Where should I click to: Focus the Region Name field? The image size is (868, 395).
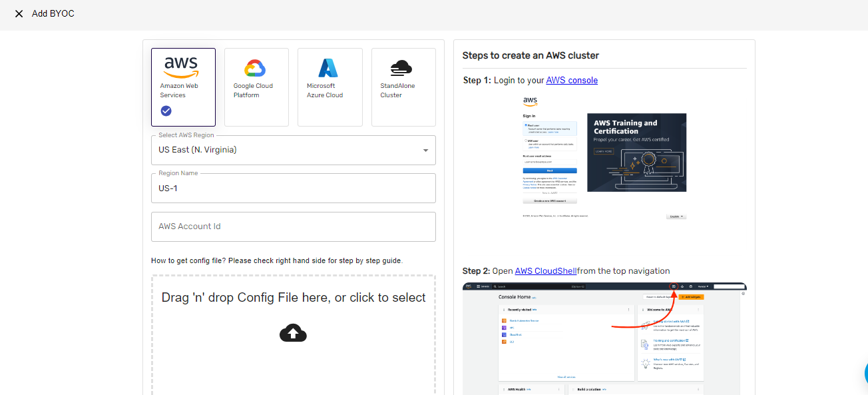coord(293,189)
